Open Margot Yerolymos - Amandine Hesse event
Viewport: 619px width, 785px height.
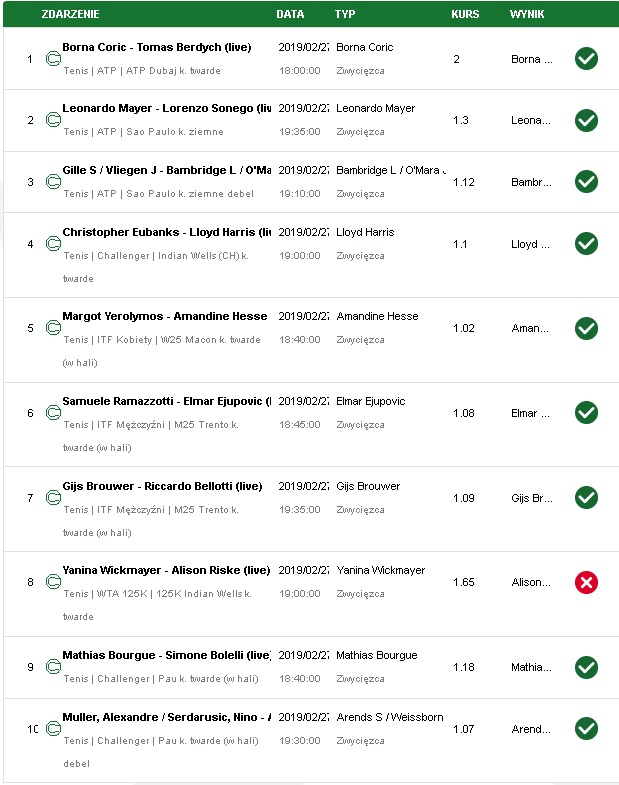click(x=165, y=316)
